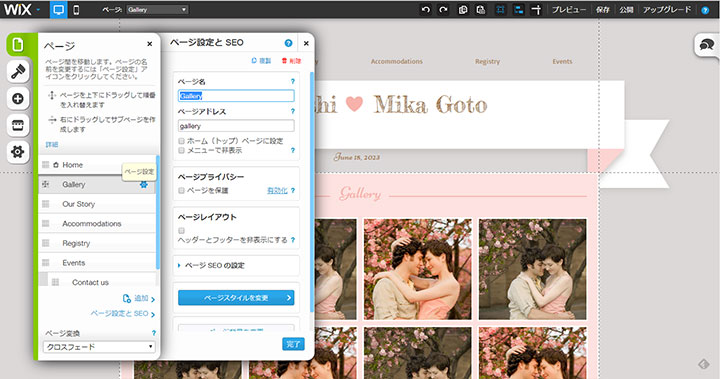Close the ページ panel with its X

point(149,44)
